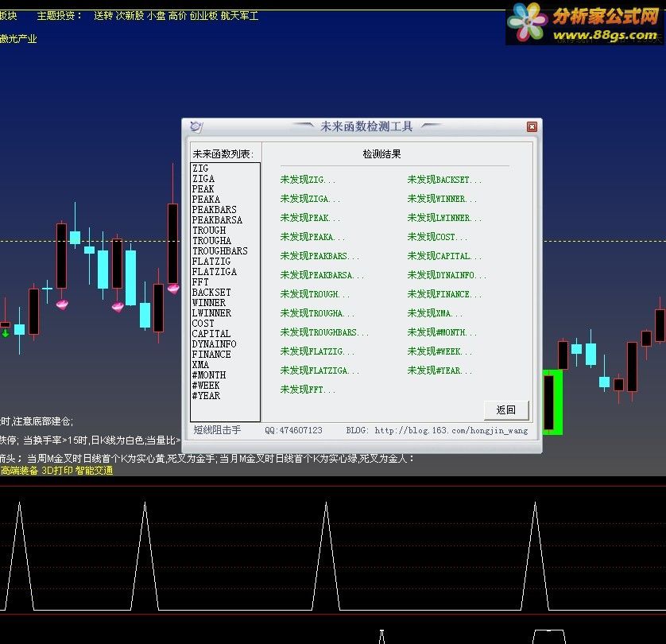666x644 pixels.
Task: Click the QQ:474607123 text in footer
Action: [293, 430]
